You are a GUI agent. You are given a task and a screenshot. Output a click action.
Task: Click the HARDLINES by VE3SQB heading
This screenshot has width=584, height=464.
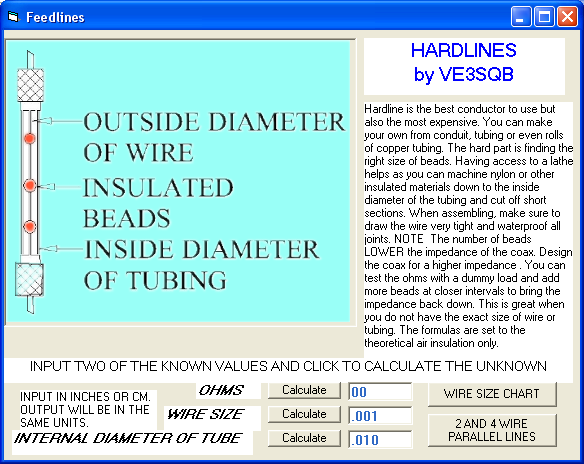[x=464, y=62]
